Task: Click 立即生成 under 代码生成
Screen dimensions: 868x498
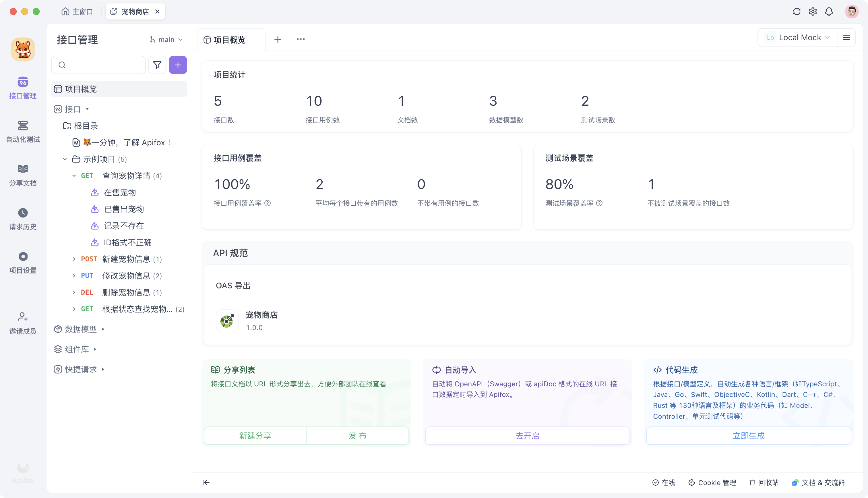Action: pyautogui.click(x=748, y=435)
